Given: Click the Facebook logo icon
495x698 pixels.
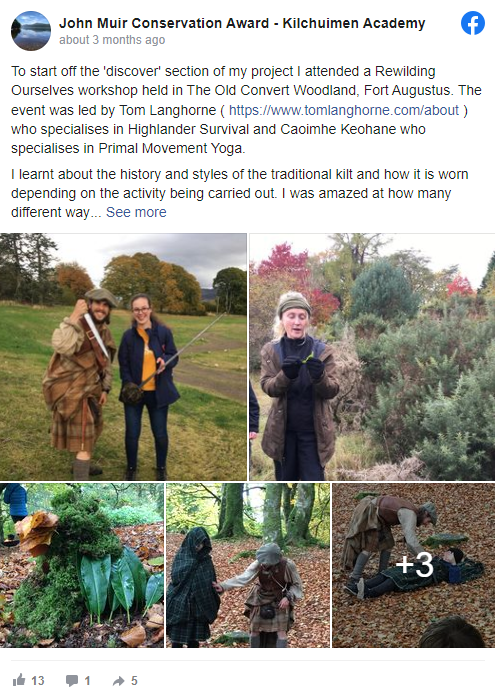Looking at the screenshot, I should pyautogui.click(x=473, y=23).
